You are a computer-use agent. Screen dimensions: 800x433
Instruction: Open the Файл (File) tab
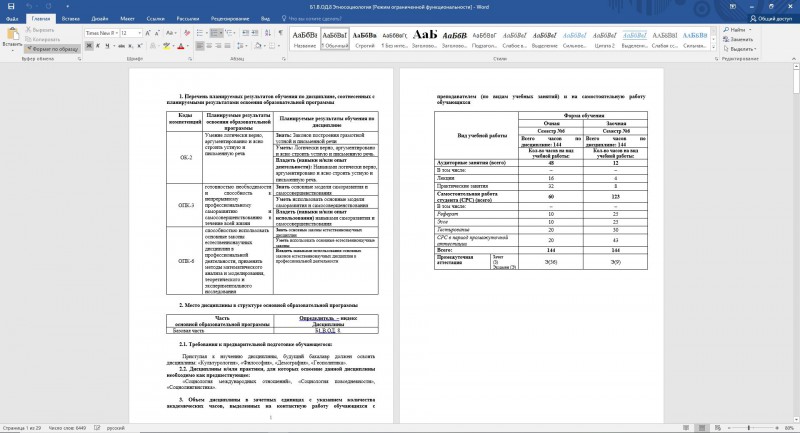tap(12, 19)
